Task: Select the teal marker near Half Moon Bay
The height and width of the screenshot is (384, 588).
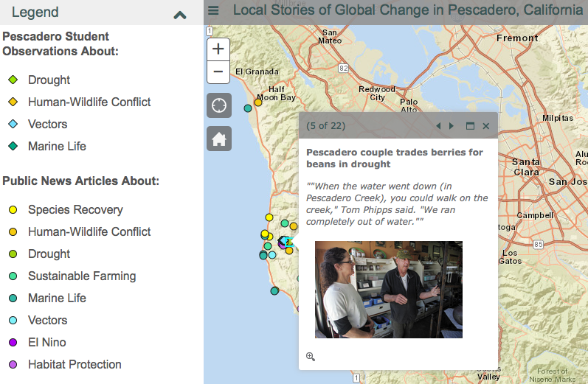Action: [248, 108]
